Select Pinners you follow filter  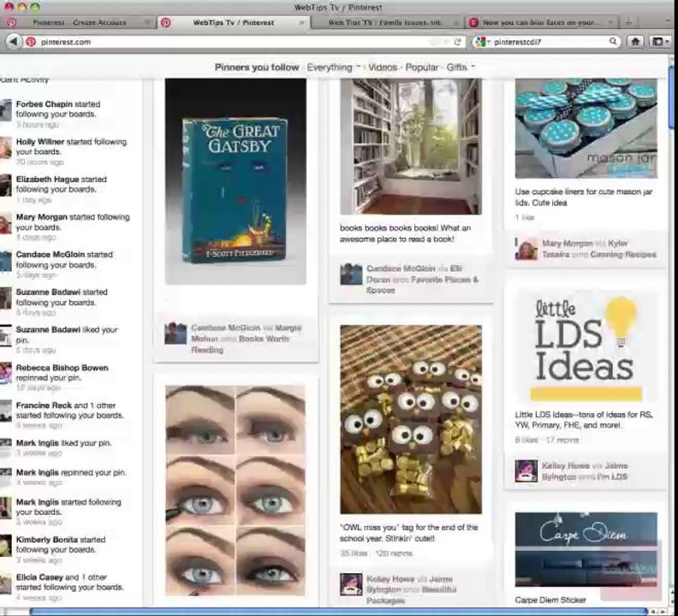pyautogui.click(x=257, y=68)
